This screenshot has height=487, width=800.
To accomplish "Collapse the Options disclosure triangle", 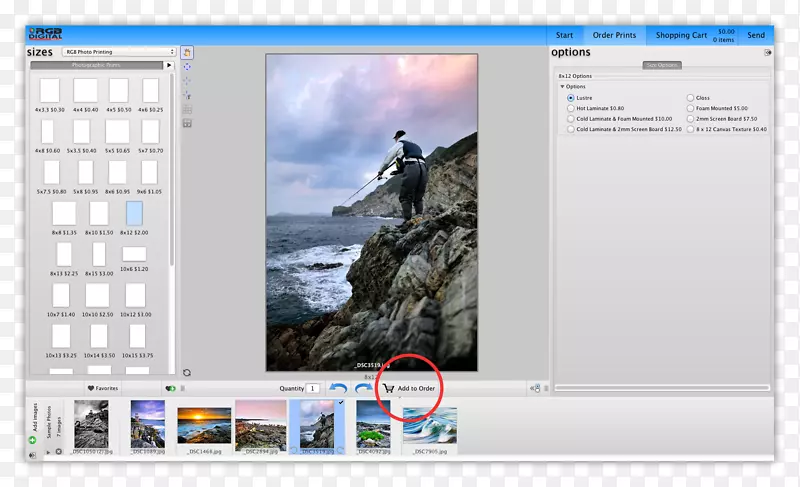I will pyautogui.click(x=562, y=87).
